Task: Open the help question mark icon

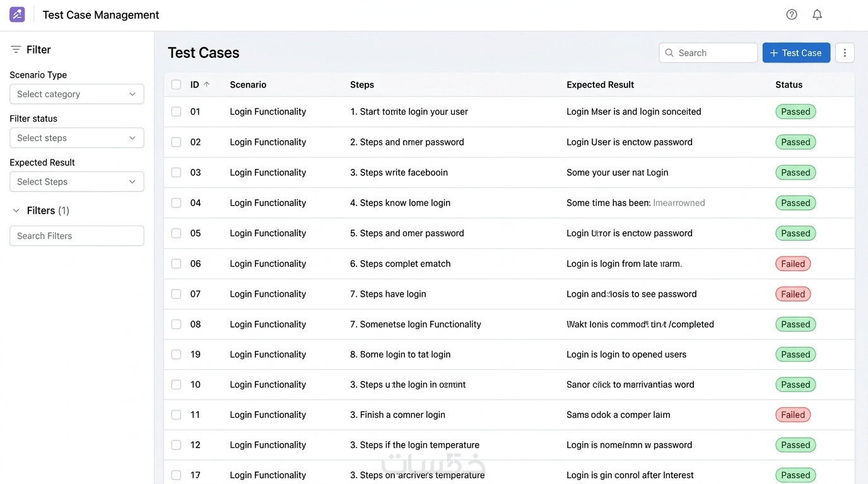Action: coord(792,14)
